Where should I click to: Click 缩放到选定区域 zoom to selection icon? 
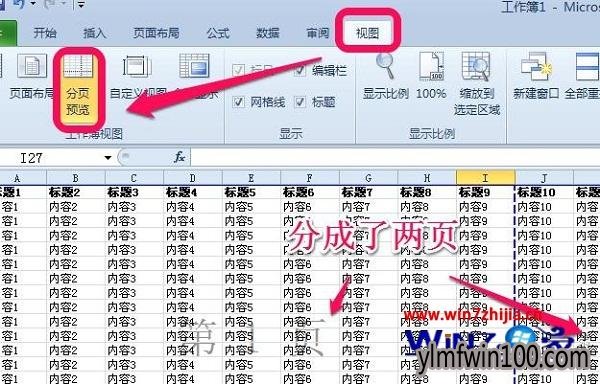tap(476, 66)
